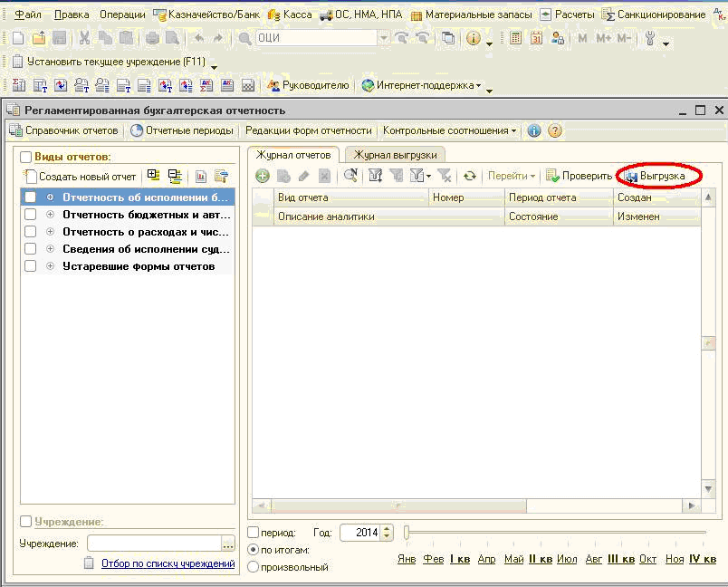Image resolution: width=728 pixels, height=587 pixels.
Task: Open the Правка menu
Action: tap(72, 14)
